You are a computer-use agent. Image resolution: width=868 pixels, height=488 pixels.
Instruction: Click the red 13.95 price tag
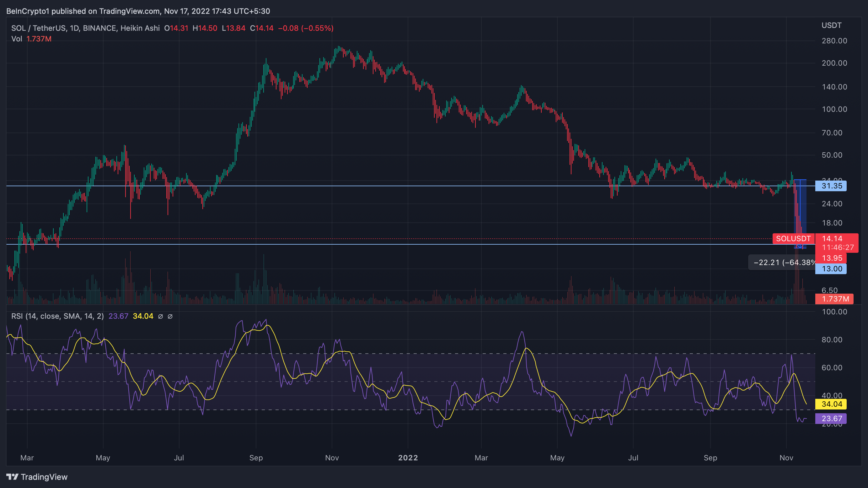point(832,258)
